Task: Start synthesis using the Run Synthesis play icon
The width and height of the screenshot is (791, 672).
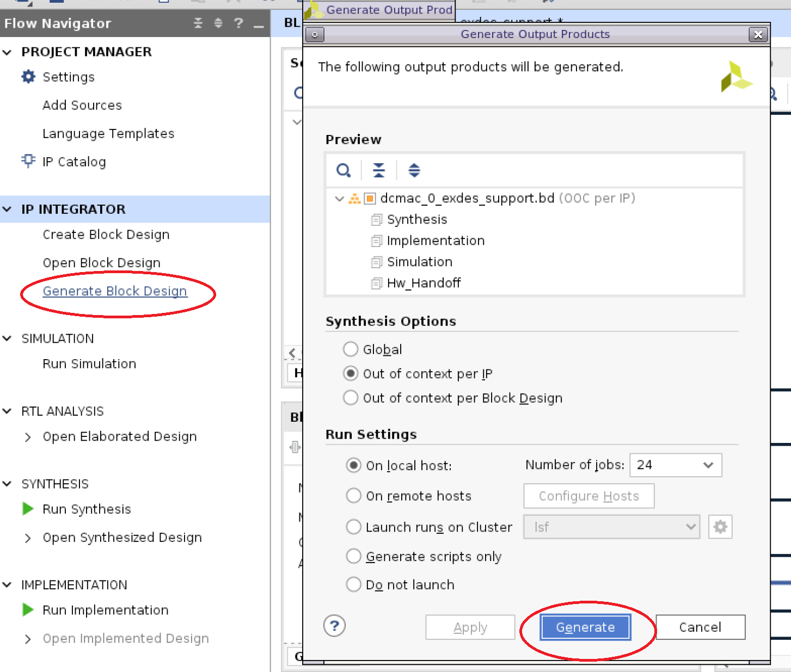Action: point(27,509)
